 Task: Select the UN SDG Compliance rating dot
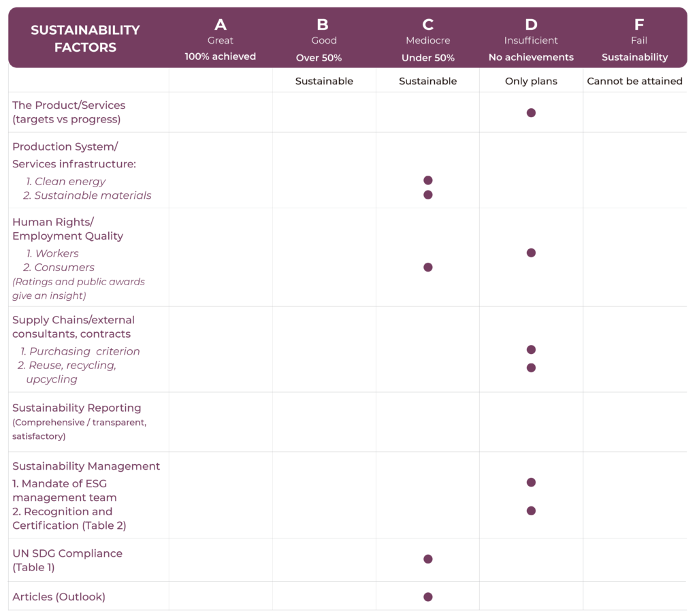click(x=427, y=559)
